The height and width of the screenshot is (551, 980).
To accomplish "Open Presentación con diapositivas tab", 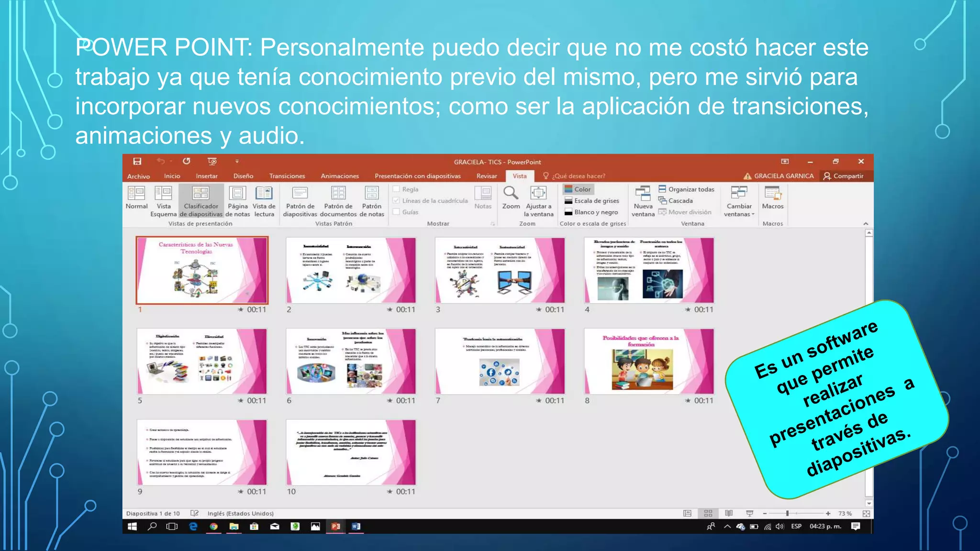I will [418, 176].
